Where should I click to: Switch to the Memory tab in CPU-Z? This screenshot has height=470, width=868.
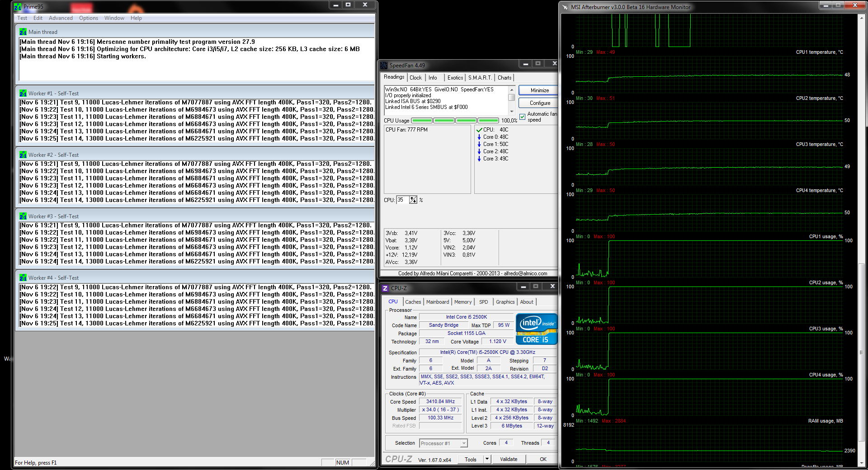coord(463,302)
